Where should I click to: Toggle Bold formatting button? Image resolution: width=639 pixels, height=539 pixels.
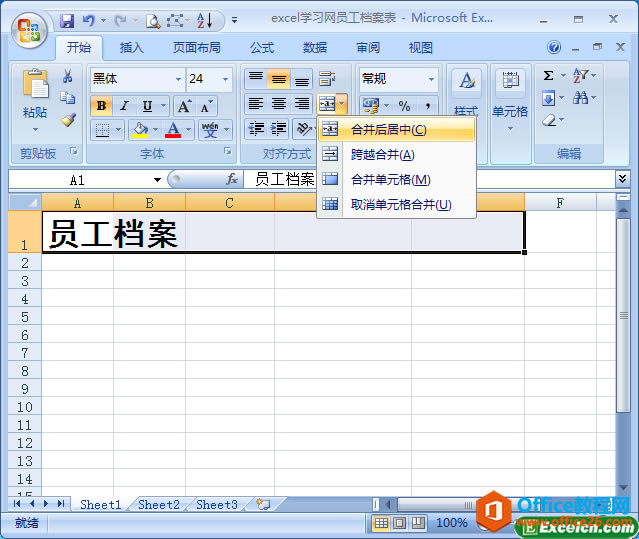(101, 106)
